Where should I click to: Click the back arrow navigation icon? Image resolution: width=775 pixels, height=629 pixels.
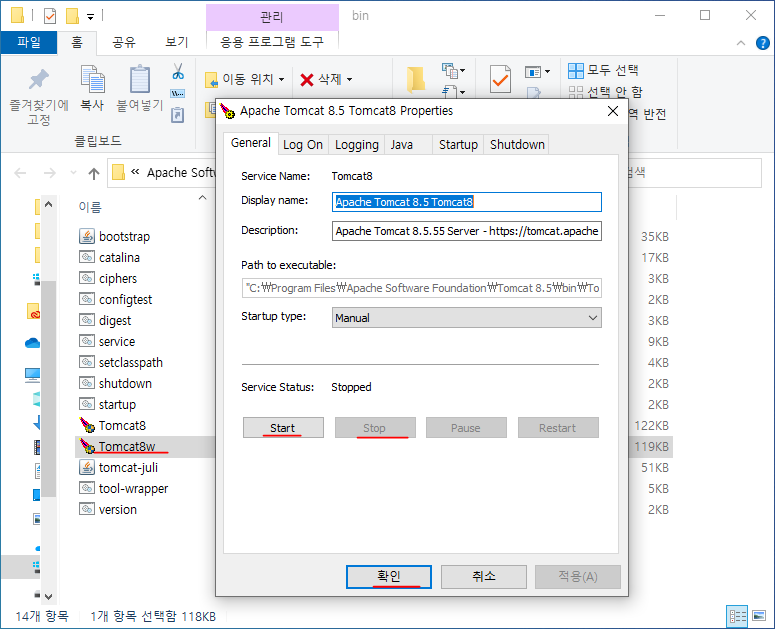pos(20,173)
